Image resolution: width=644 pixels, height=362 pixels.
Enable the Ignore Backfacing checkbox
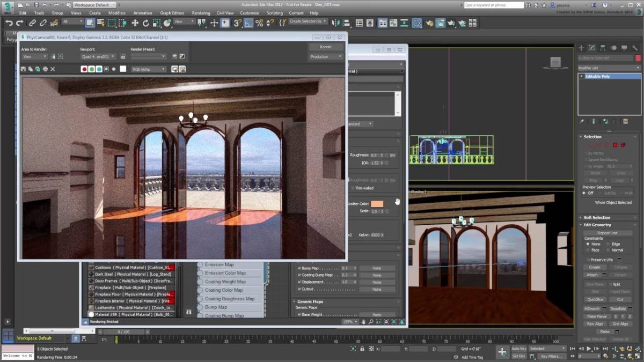[585, 159]
